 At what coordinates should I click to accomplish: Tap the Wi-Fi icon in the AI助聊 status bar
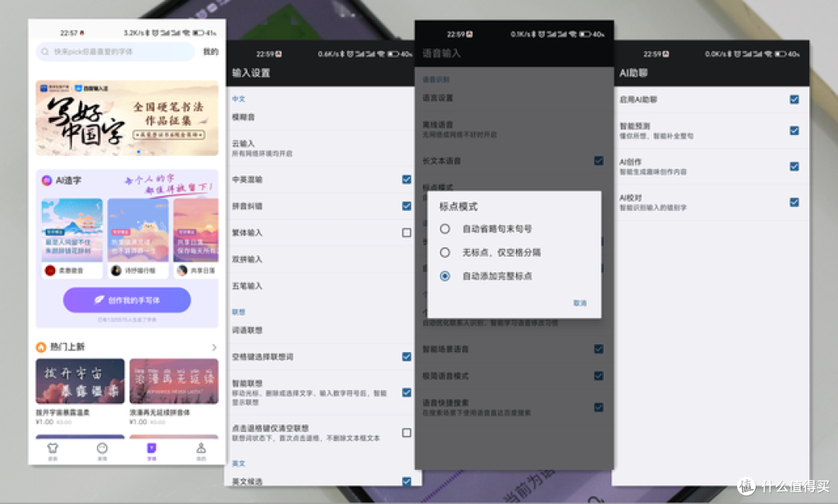point(768,54)
